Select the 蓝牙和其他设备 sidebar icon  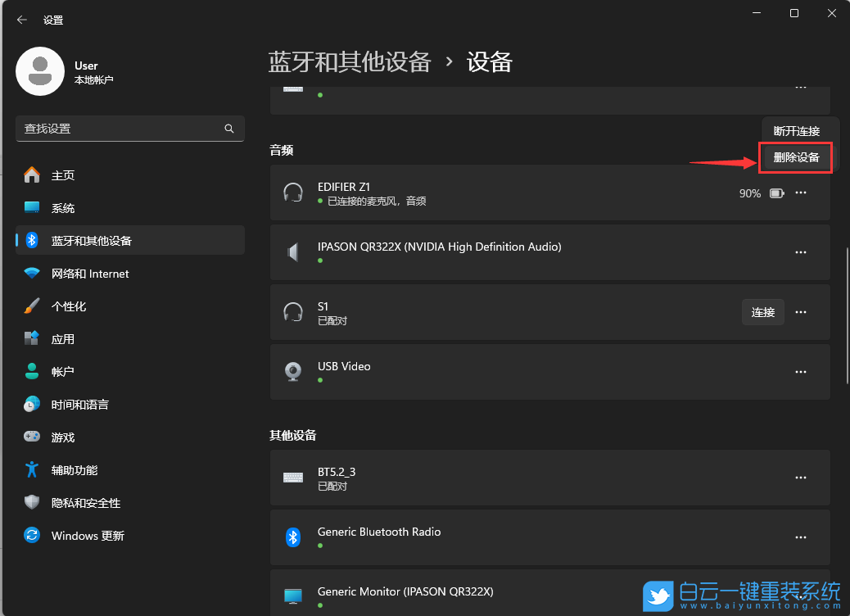click(x=34, y=240)
